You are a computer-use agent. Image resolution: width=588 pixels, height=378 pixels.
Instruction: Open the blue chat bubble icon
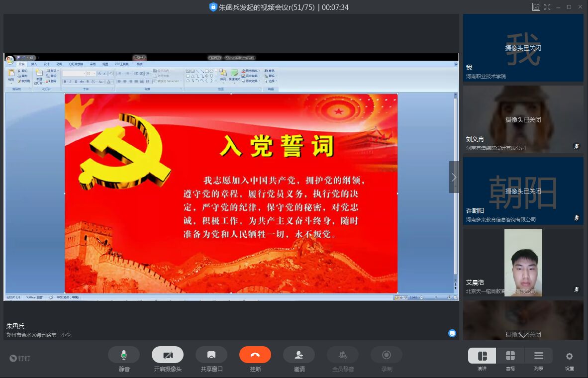point(452,333)
